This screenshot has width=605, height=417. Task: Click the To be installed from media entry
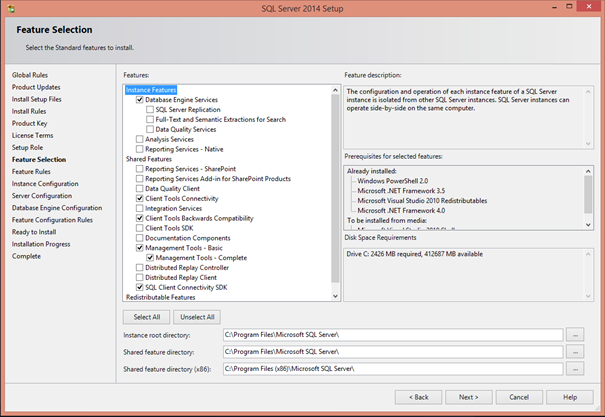pos(387,221)
